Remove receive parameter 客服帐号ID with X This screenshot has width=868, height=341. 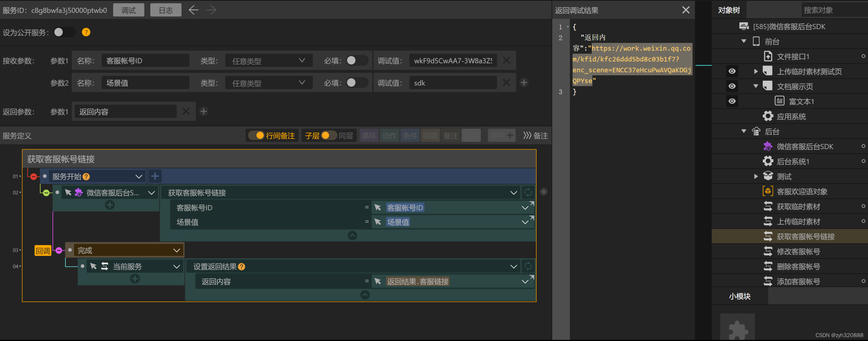point(506,61)
